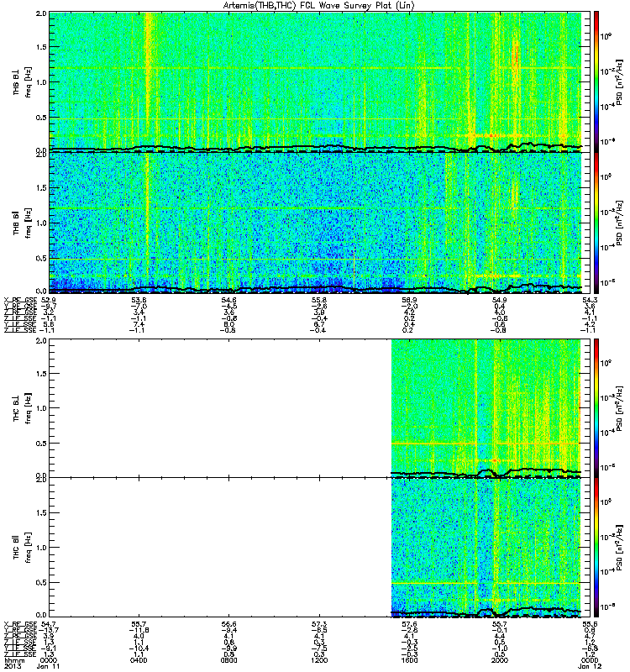The width and height of the screenshot is (630, 672).
Task: Click the 'X_RE_GSE' row label under THC panels
Action: tap(20, 624)
